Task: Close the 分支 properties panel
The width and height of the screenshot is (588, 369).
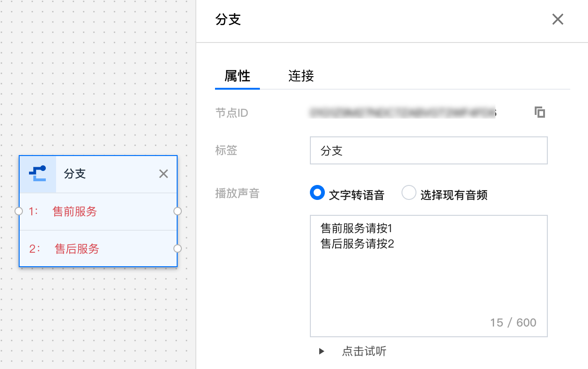Action: [558, 19]
